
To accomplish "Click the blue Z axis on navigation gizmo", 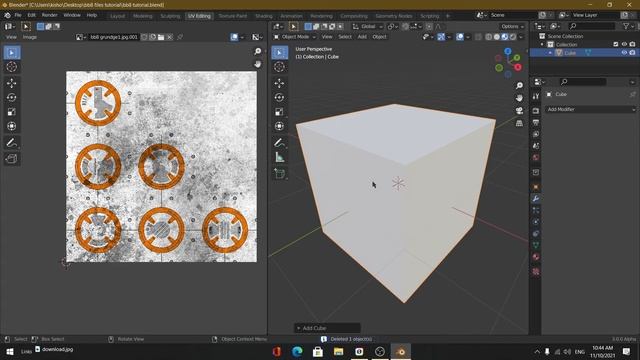I will [x=508, y=51].
